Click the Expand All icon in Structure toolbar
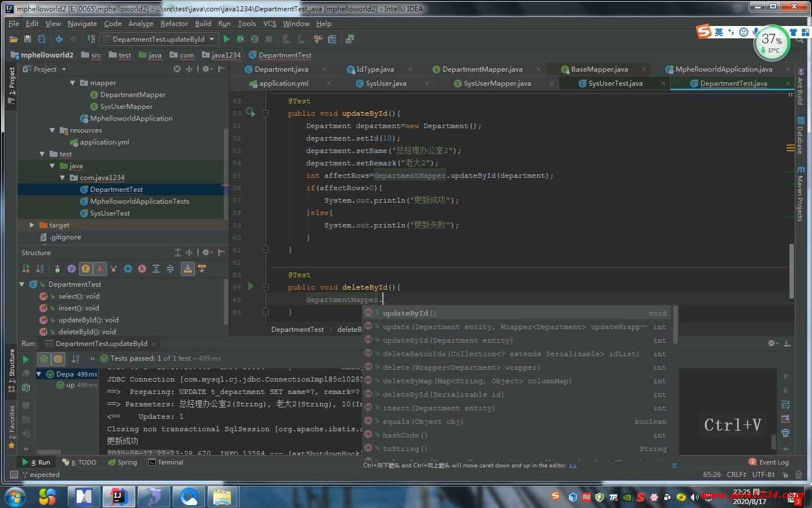 tap(156, 269)
